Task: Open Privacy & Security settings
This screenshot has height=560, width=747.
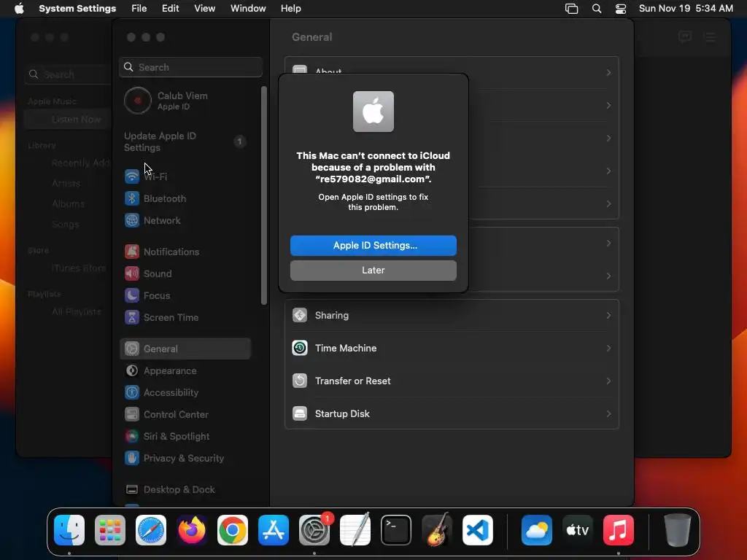Action: (x=185, y=458)
